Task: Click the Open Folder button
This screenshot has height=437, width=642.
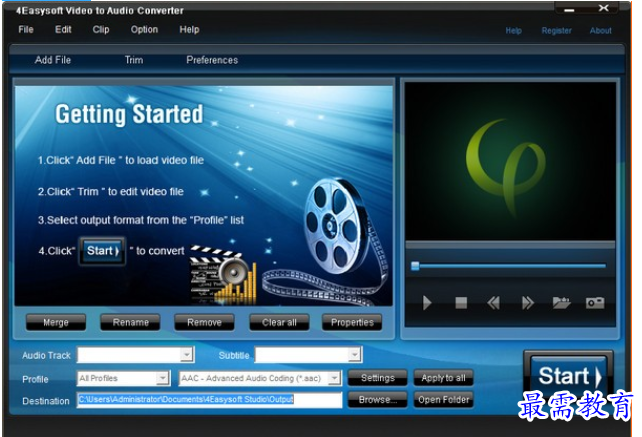Action: (x=443, y=399)
